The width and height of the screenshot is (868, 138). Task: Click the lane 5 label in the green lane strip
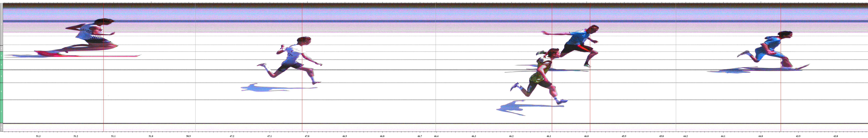click(1, 76)
